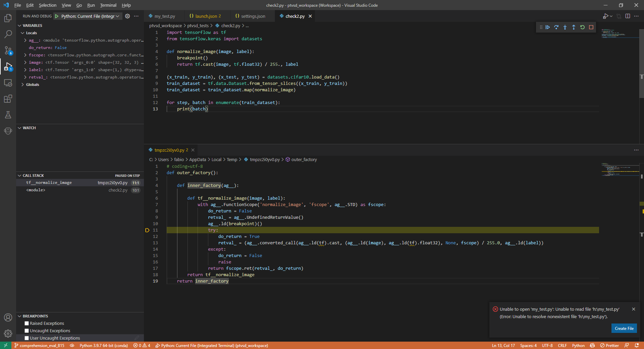
Task: Enable the Raised Exceptions breakpoint
Action: tap(27, 323)
